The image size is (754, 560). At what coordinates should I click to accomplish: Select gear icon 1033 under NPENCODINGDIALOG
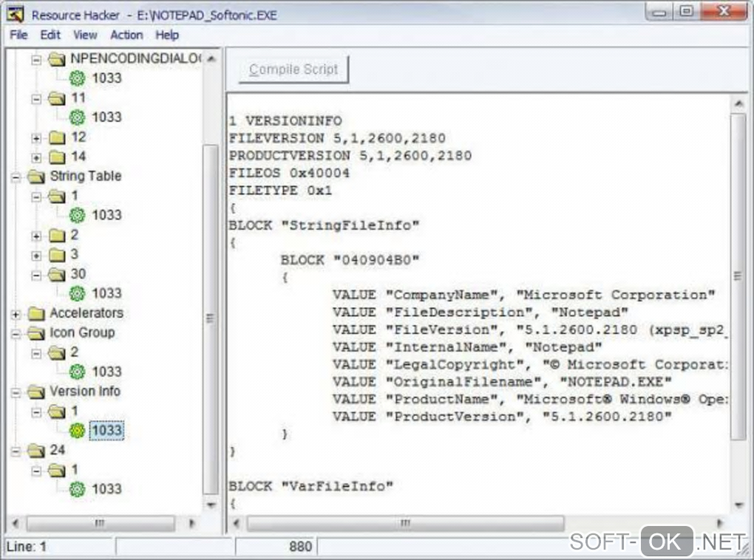tap(77, 78)
